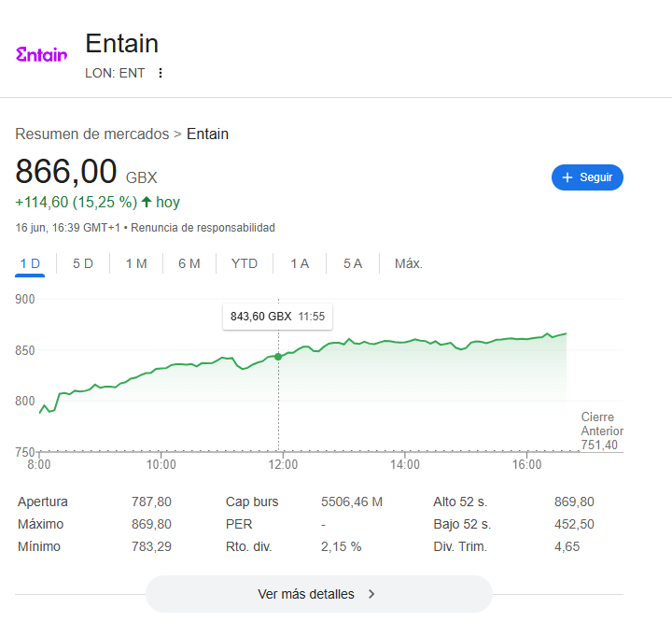Click the Alto 52 s. label
The image size is (672, 636).
(x=460, y=502)
